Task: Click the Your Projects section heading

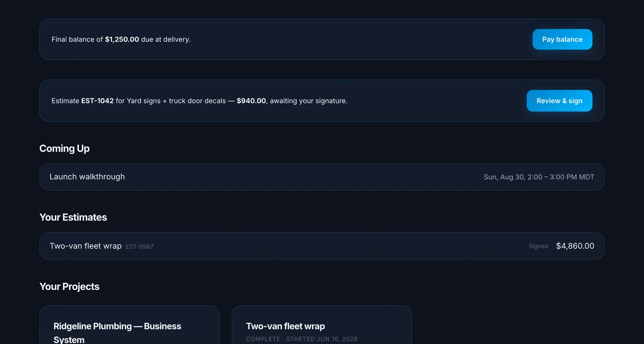Action: [69, 286]
